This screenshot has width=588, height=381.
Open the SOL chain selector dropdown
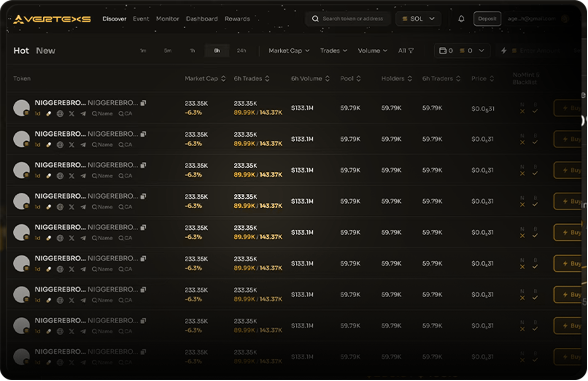click(418, 19)
